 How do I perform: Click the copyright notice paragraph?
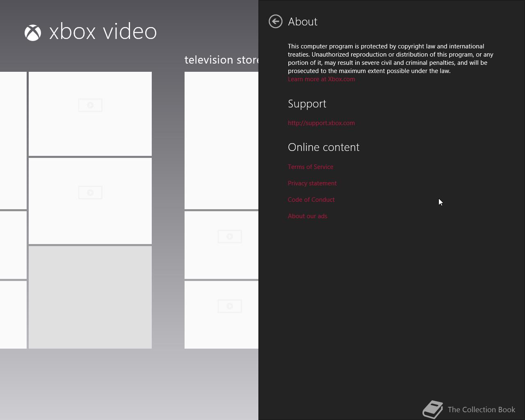[390, 59]
